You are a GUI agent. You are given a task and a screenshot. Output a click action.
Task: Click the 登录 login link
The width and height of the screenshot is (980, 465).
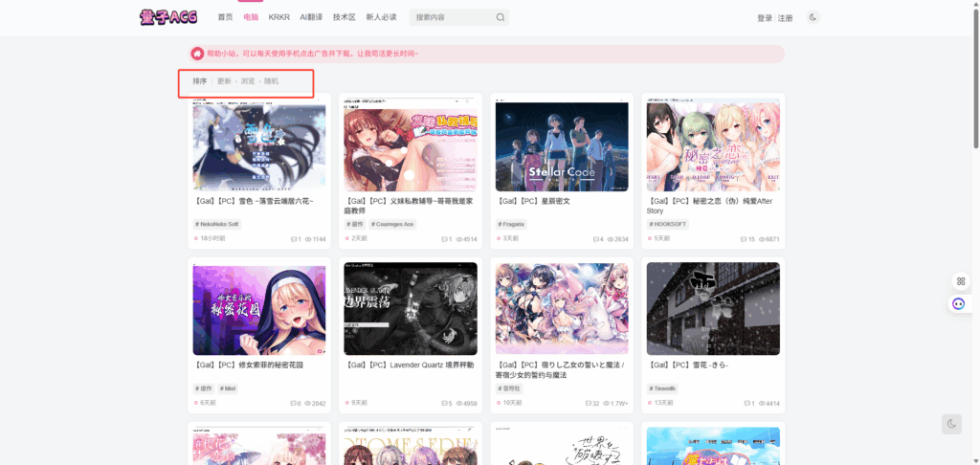[x=765, y=19]
